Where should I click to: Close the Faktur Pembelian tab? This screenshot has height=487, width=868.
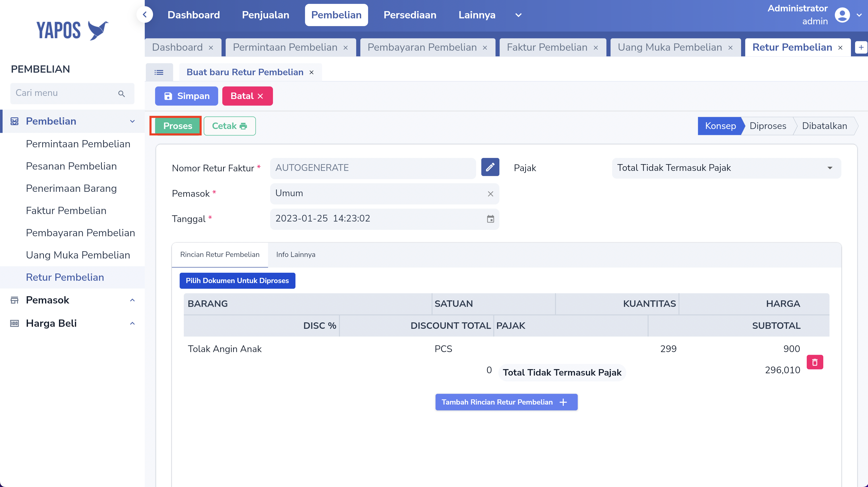pyautogui.click(x=596, y=48)
